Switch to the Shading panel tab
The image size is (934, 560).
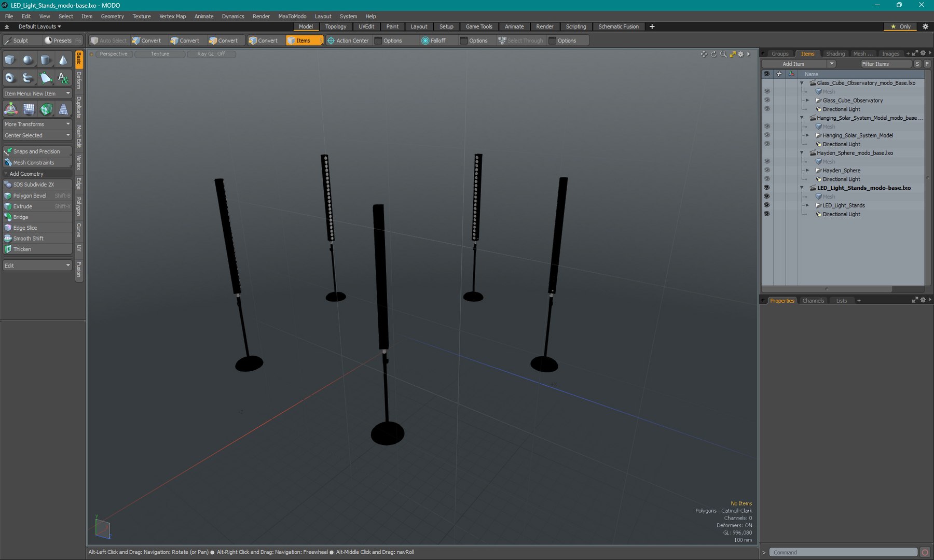click(835, 53)
